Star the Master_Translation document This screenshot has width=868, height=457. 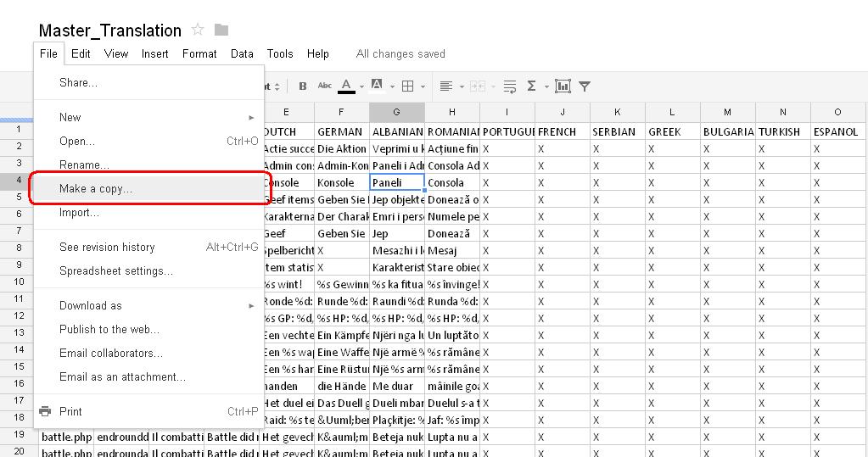click(198, 30)
